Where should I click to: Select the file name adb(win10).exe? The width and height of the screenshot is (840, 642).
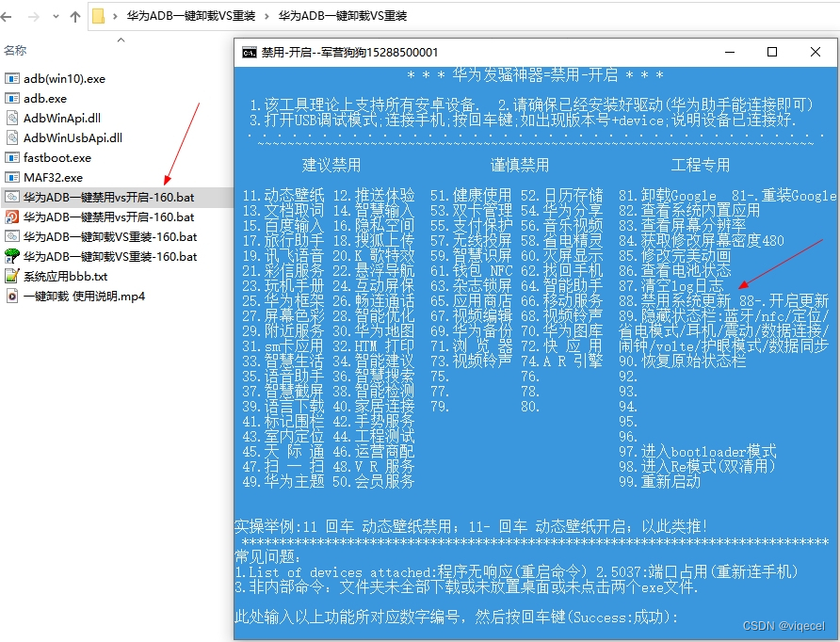click(x=64, y=79)
